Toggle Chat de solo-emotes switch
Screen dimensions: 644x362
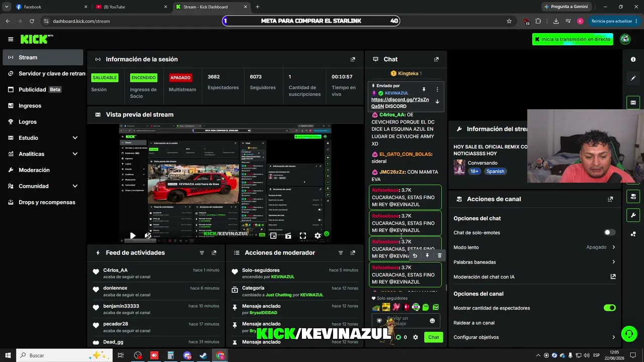[609, 233]
